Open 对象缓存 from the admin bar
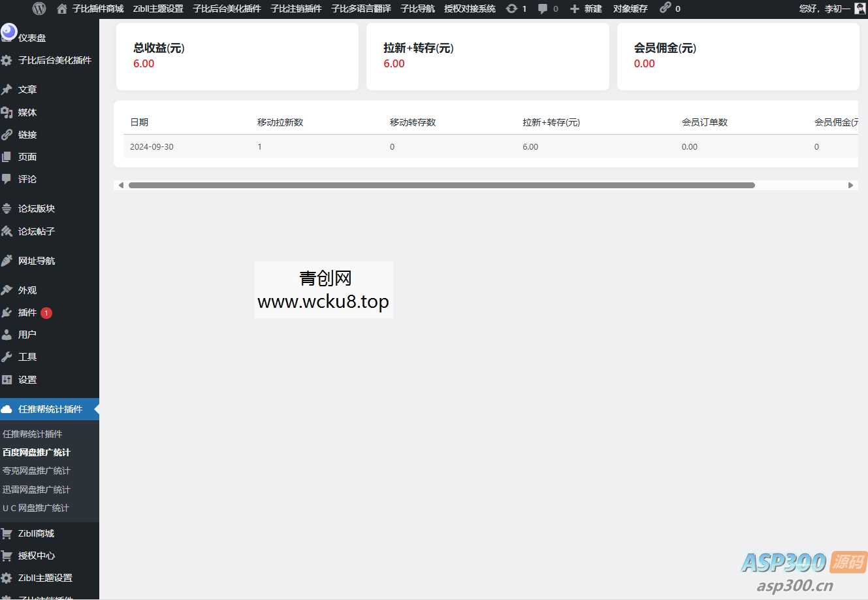This screenshot has height=600, width=868. coord(630,8)
